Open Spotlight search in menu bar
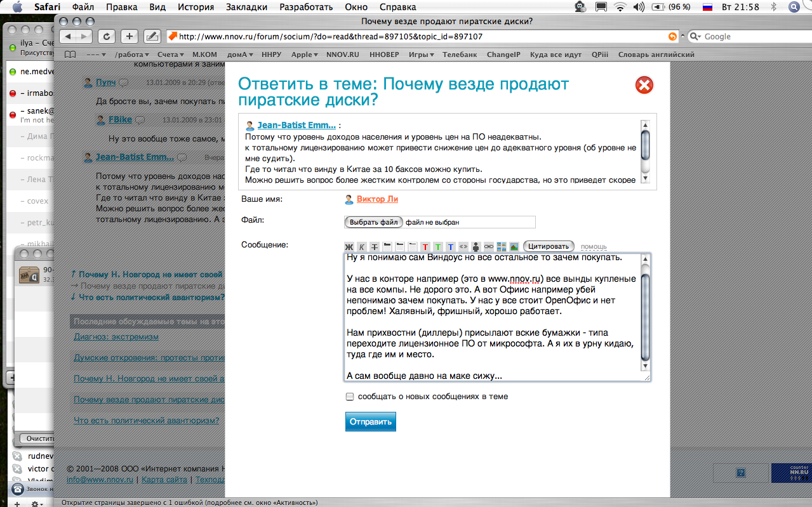Viewport: 812px width, 507px height. pos(794,7)
